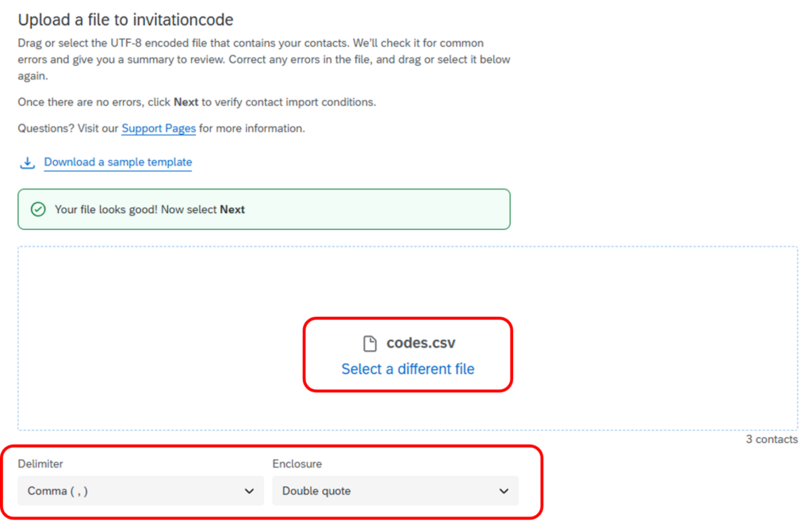Open the Support Pages link

pos(159,128)
